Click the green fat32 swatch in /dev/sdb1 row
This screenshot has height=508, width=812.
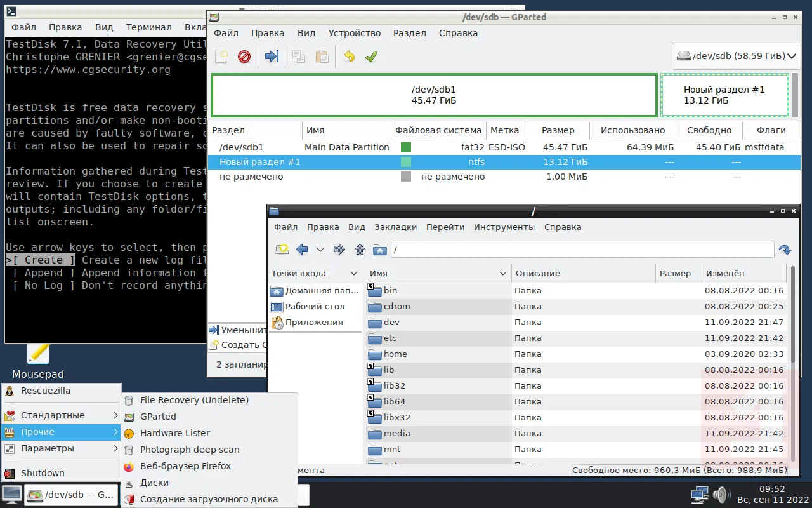pos(406,147)
